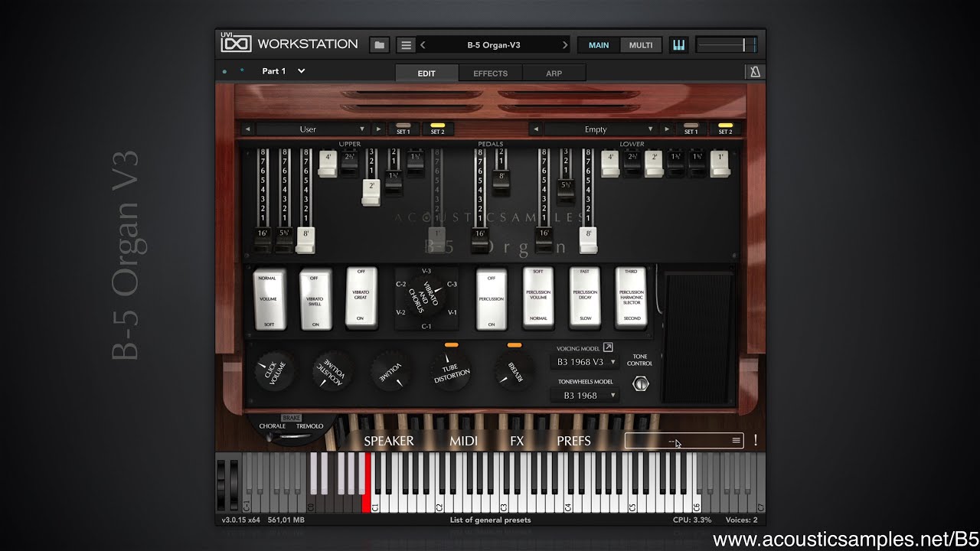Image resolution: width=980 pixels, height=551 pixels.
Task: Click the green dot indicator beside Part 1
Action: pyautogui.click(x=224, y=72)
